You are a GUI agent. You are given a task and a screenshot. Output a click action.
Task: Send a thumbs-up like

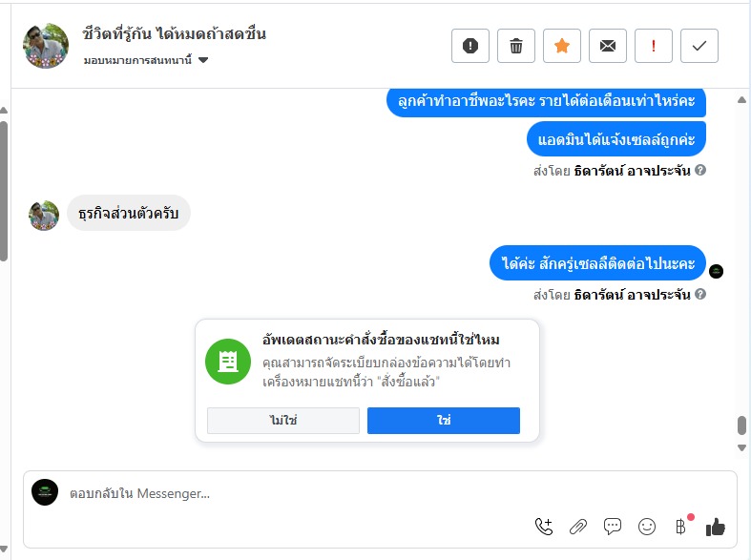pos(716,526)
